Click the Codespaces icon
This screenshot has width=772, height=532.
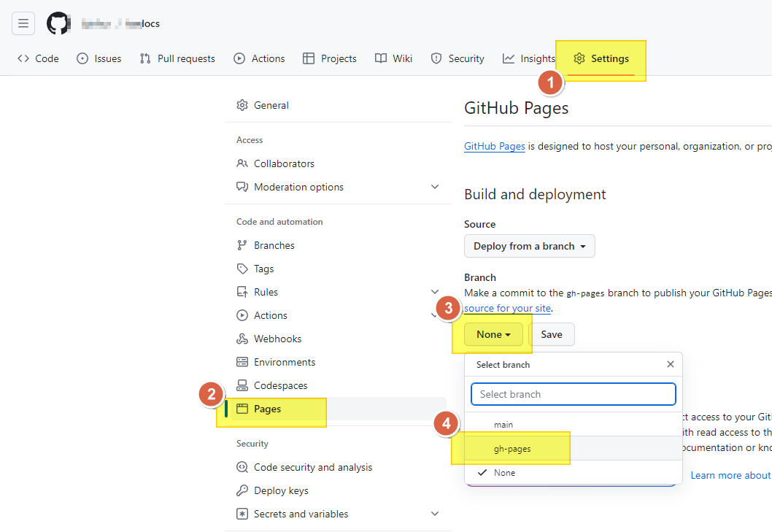point(242,385)
